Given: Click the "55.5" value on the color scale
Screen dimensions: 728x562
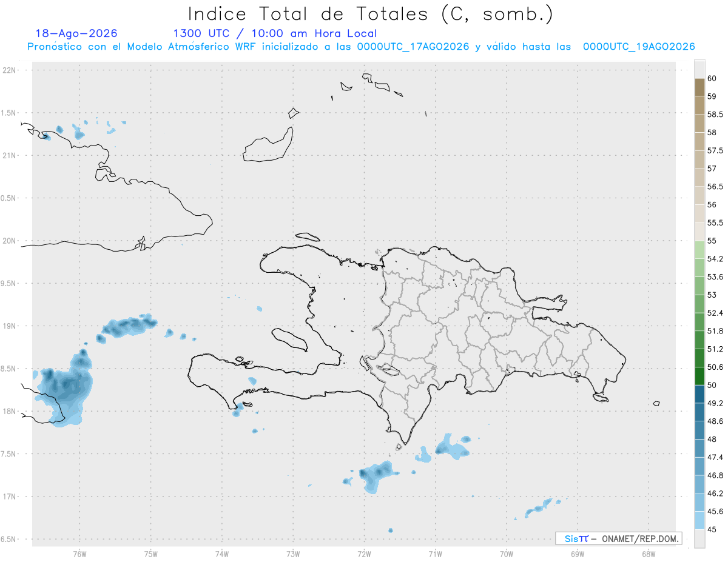Looking at the screenshot, I should [715, 223].
